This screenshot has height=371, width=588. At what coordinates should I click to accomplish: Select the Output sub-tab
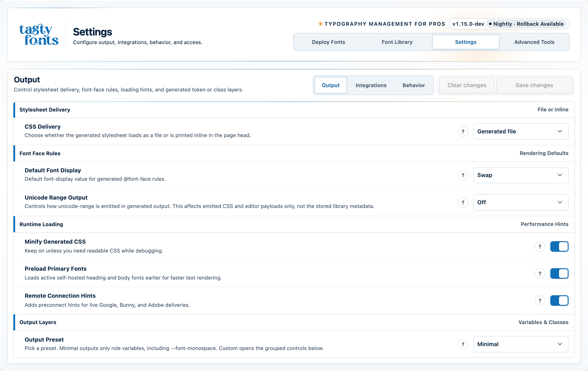tap(331, 85)
